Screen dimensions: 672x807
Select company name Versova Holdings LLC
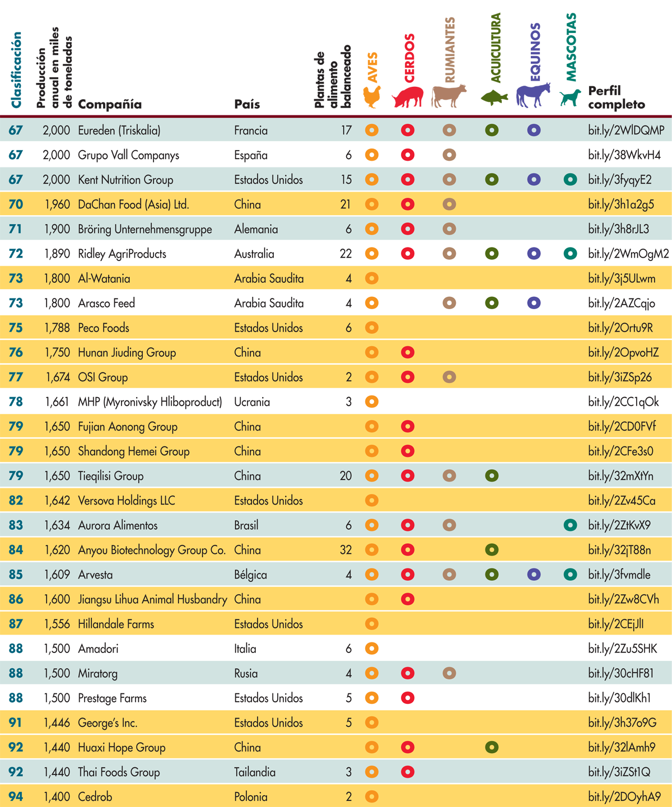pos(127,501)
